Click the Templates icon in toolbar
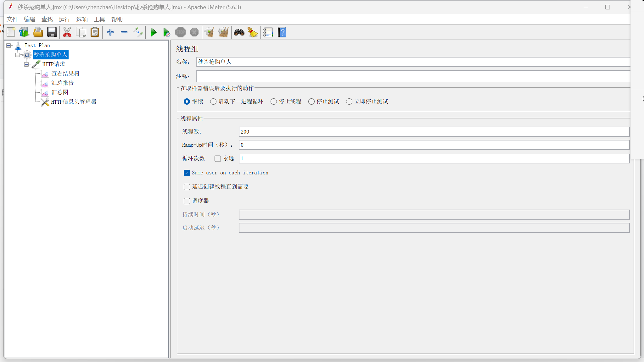Viewport: 644px width, 362px height. pos(24,32)
